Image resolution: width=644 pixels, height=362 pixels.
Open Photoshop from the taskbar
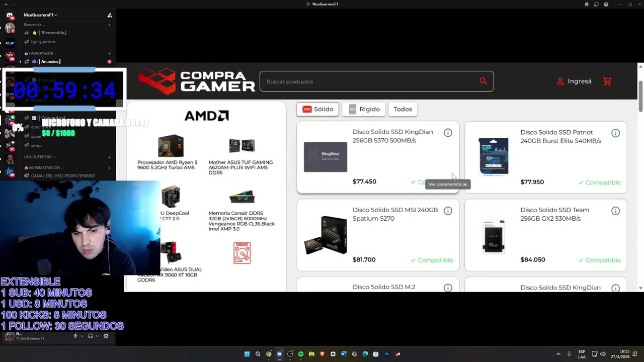click(x=387, y=354)
